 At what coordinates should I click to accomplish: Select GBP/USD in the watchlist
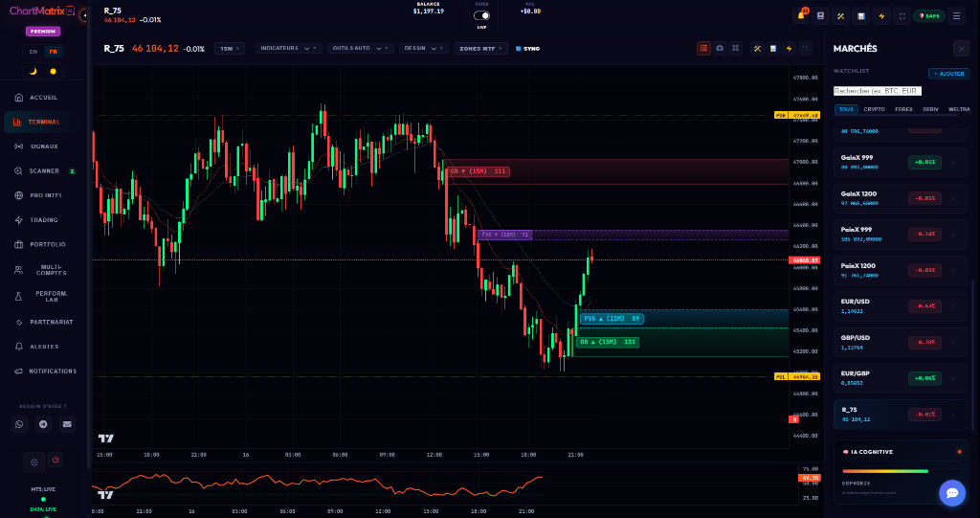tap(901, 342)
